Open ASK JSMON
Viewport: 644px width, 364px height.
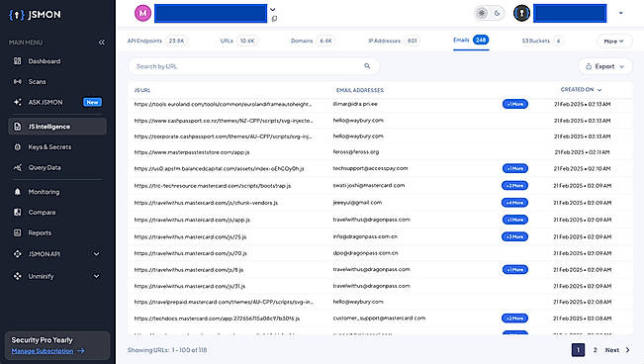click(46, 102)
